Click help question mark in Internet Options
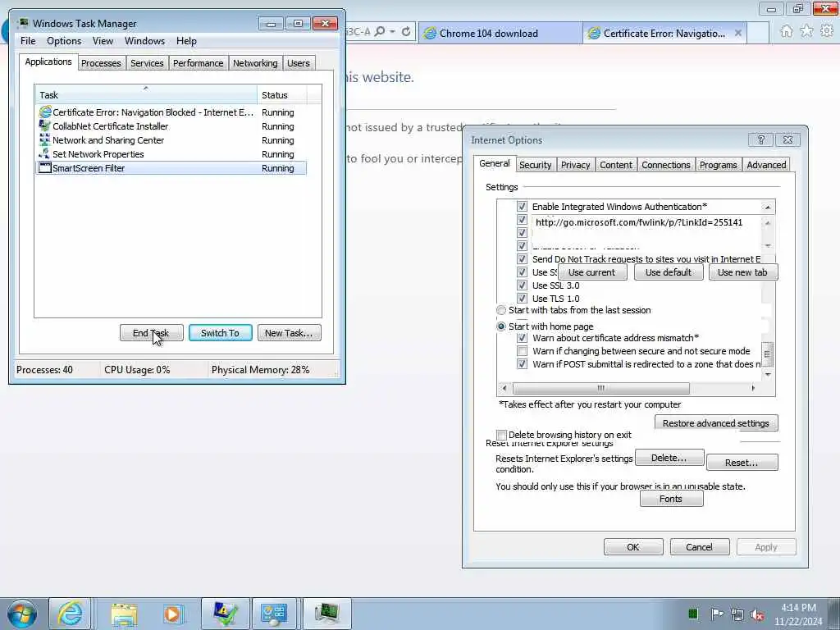This screenshot has height=630, width=840. point(761,139)
